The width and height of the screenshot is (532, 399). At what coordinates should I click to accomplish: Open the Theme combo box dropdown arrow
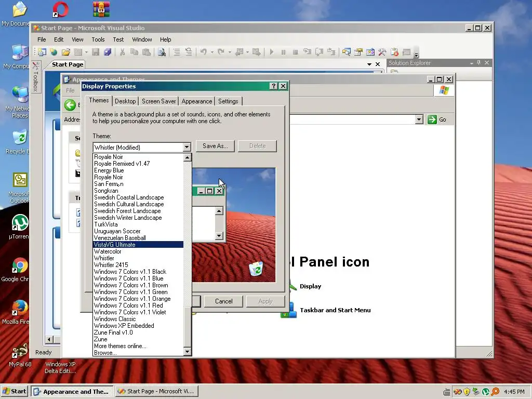click(x=187, y=147)
